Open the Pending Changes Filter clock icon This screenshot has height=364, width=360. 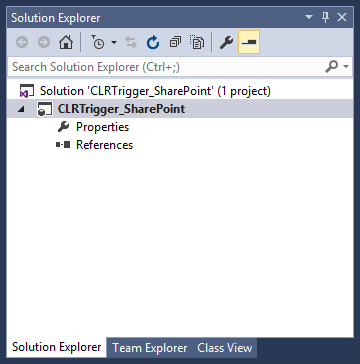98,42
